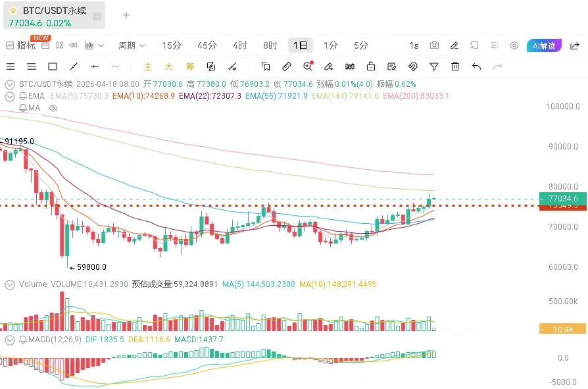Select the 8时 timeframe
The width and height of the screenshot is (588, 389).
(270, 45)
